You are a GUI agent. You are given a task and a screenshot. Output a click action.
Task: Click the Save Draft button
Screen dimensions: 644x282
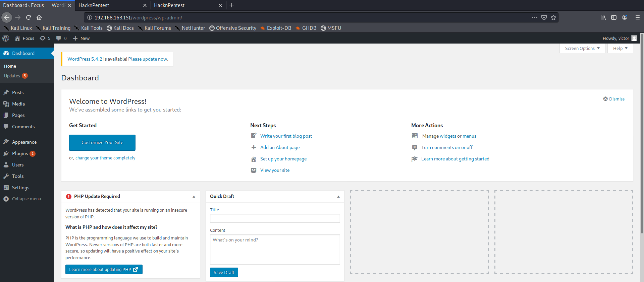point(224,272)
